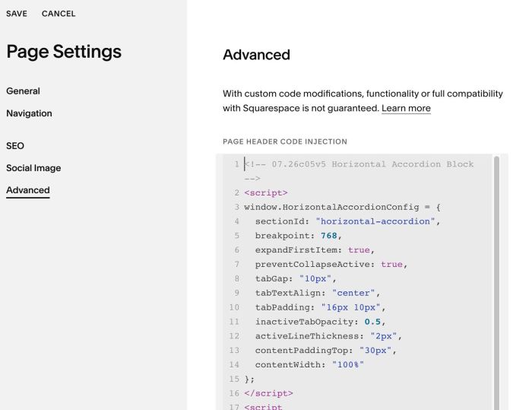The image size is (532, 410).
Task: Click the tabTextAlign "center" value
Action: point(353,293)
